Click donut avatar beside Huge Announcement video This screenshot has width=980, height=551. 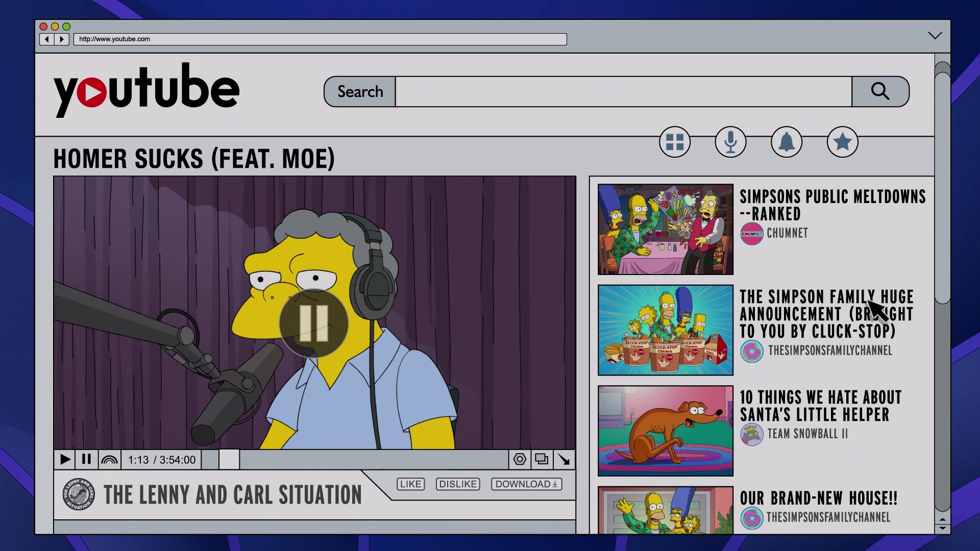(752, 351)
